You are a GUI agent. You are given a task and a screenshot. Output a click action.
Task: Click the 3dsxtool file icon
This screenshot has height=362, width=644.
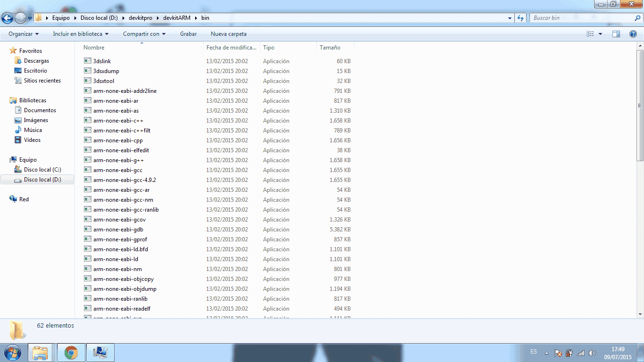click(88, 81)
